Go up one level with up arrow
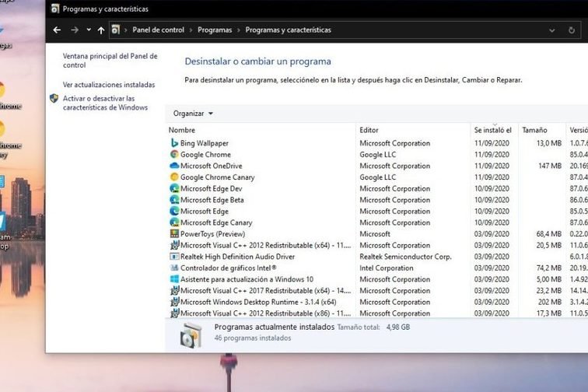The image size is (588, 392). tap(101, 30)
